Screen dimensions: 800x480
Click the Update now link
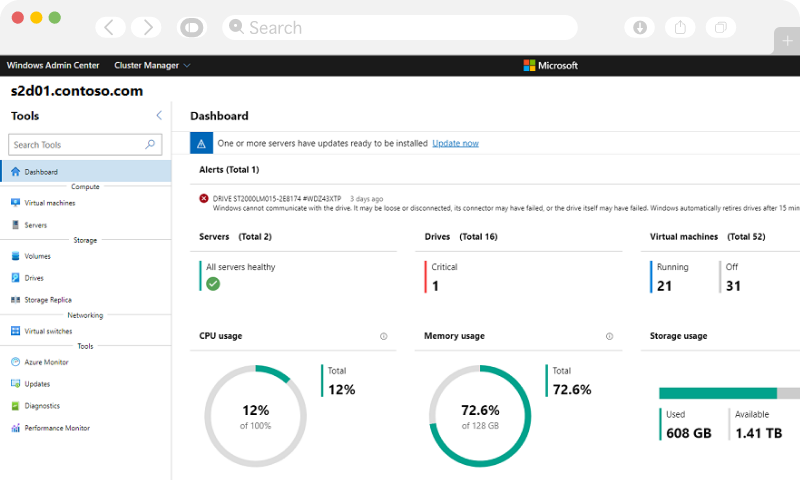[456, 143]
